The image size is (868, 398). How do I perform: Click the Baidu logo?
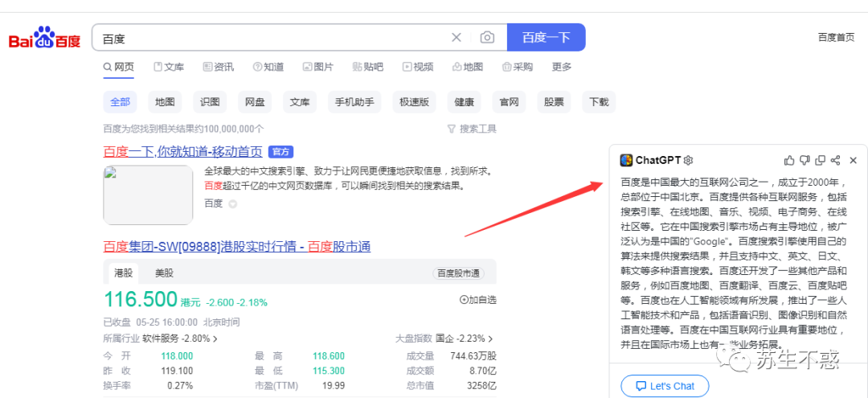(x=45, y=39)
